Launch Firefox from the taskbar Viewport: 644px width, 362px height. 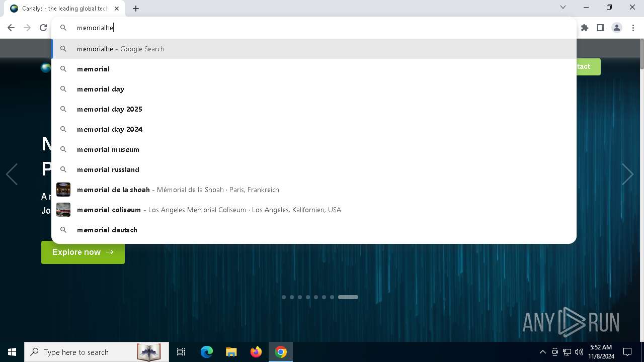coord(256,352)
